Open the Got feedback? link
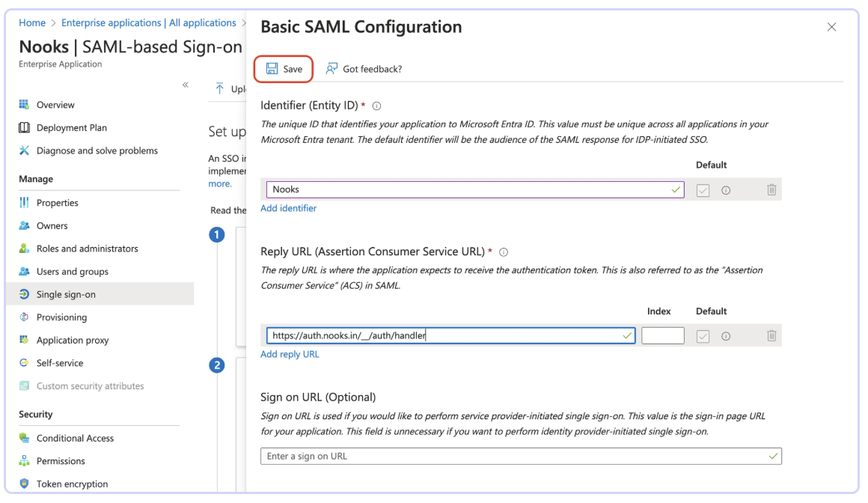 click(372, 69)
